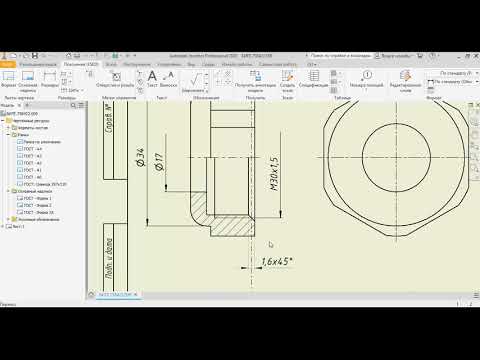Open Редактирование слоев layer editor
Screen dimensions: 480x360
coord(405,81)
